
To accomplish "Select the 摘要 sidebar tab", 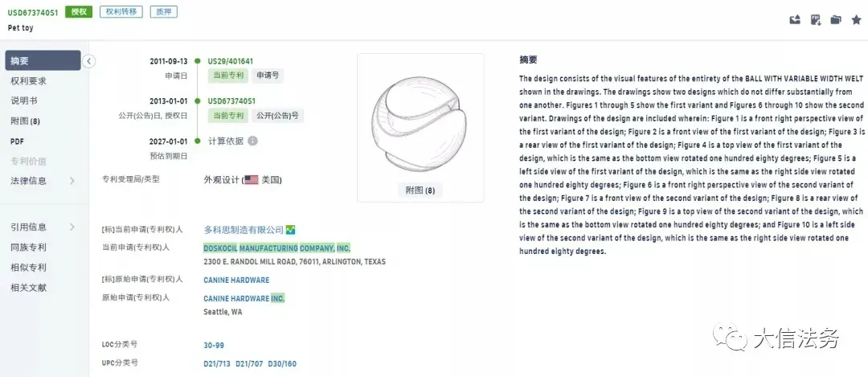I will tap(43, 60).
